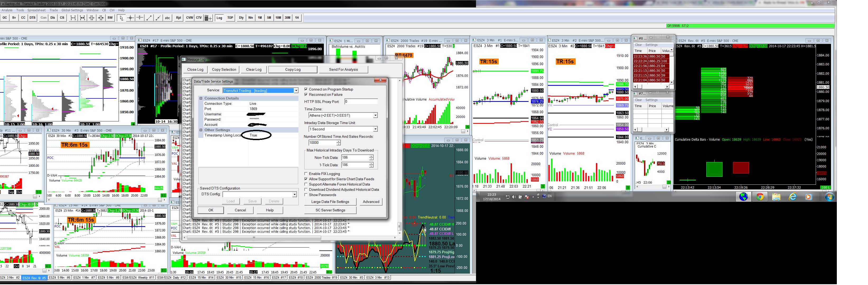Open Internet Explorer from the taskbar

pos(792,197)
